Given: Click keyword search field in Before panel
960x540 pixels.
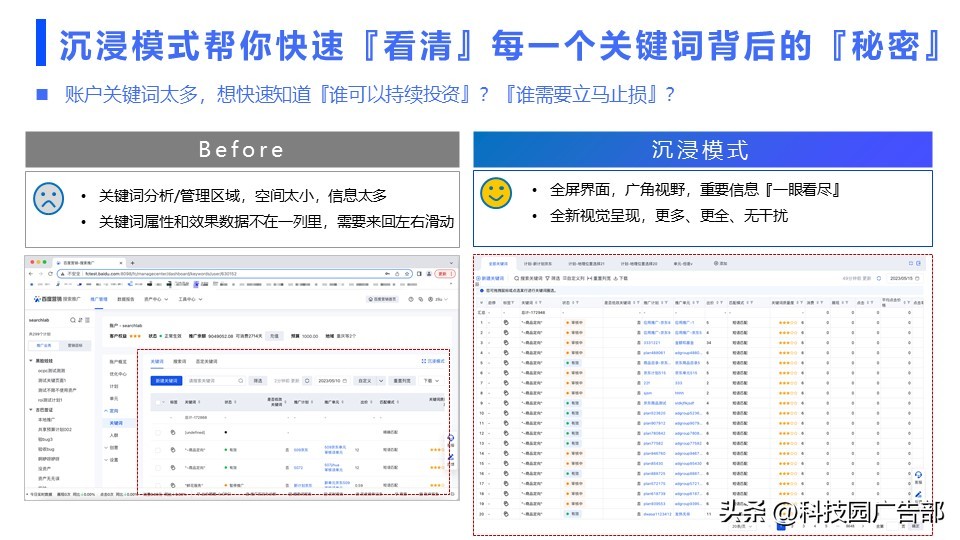Looking at the screenshot, I should [x=215, y=380].
